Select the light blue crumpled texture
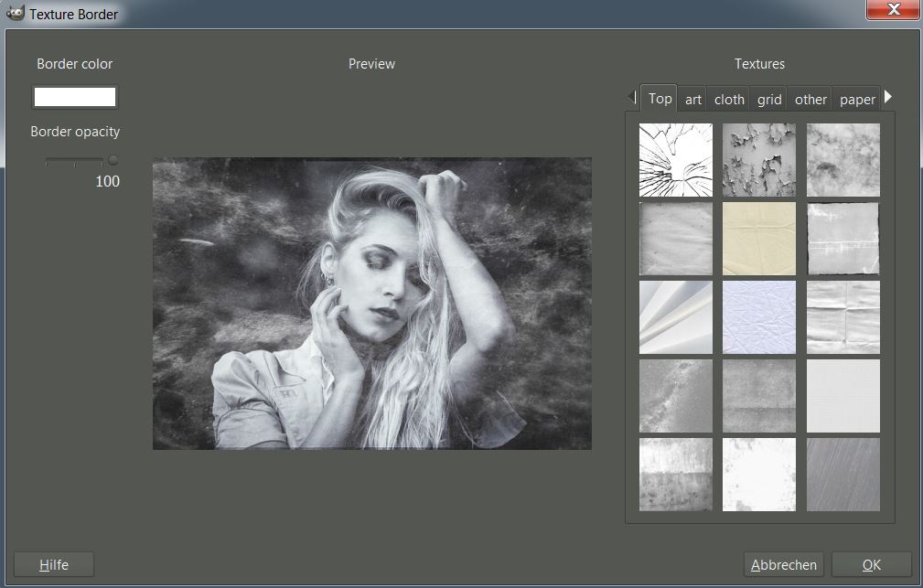 (759, 317)
